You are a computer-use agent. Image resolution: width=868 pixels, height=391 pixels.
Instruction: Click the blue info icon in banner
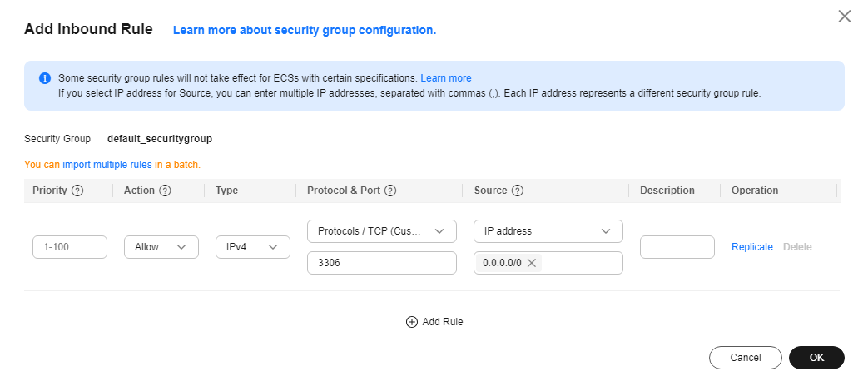point(45,78)
